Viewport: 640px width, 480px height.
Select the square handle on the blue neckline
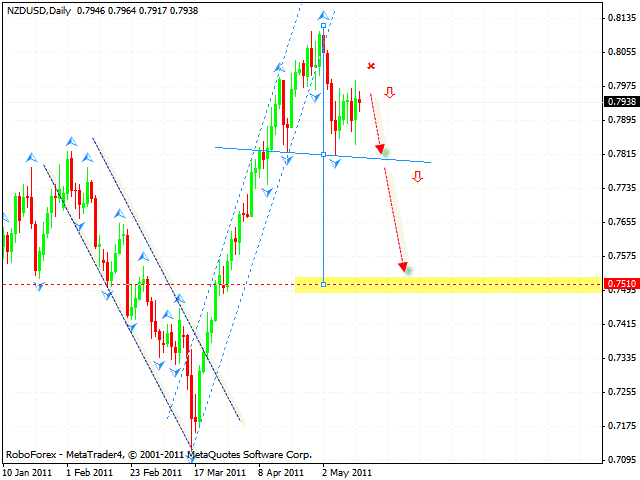pyautogui.click(x=323, y=153)
